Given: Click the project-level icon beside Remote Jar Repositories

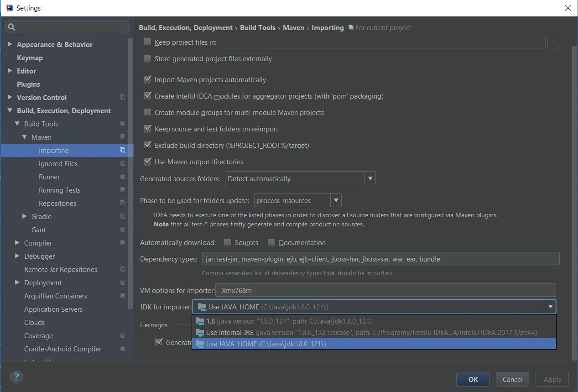Looking at the screenshot, I should (x=122, y=269).
